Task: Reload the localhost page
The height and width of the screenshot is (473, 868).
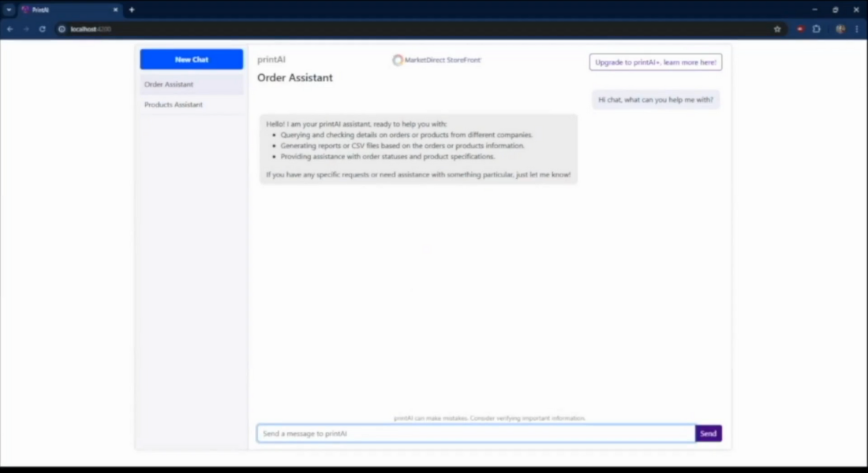Action: pyautogui.click(x=42, y=29)
